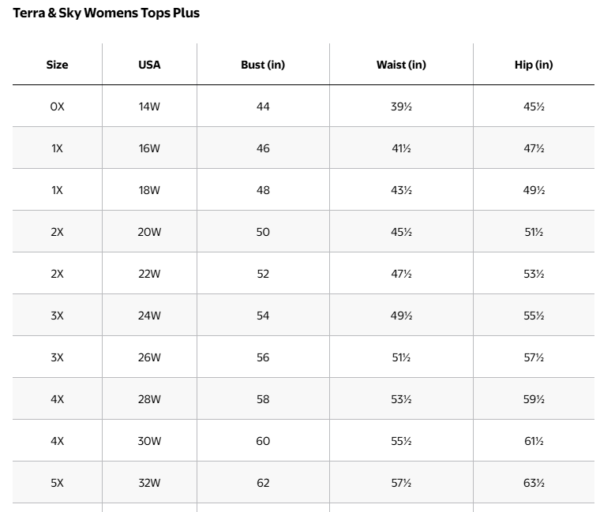The height and width of the screenshot is (512, 600).
Task: Select the 32W USA size cell
Action: (x=149, y=483)
